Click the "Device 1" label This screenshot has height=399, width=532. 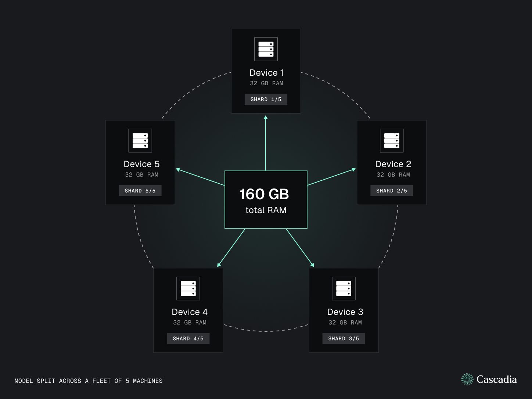[266, 73]
